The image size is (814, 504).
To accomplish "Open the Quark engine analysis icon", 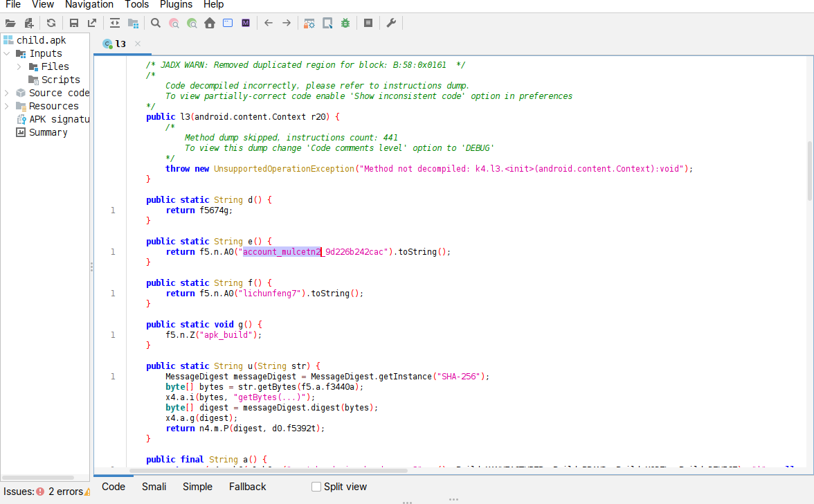I will click(x=327, y=23).
